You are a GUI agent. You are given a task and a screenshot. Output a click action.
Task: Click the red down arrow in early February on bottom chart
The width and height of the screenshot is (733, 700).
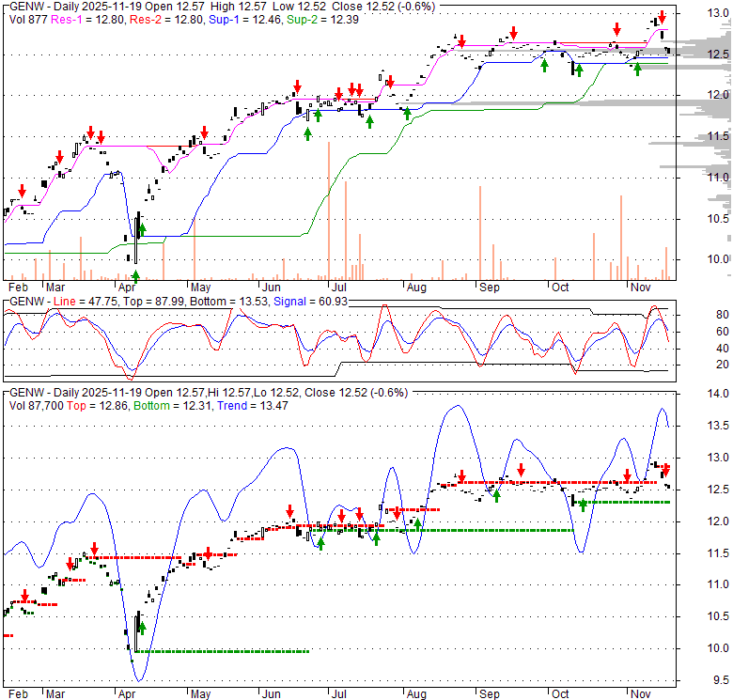point(24,594)
